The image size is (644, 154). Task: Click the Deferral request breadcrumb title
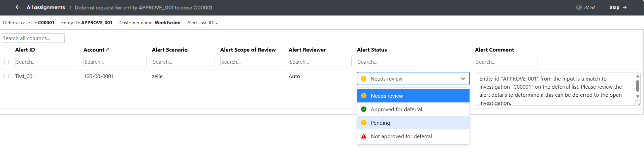pos(143,7)
